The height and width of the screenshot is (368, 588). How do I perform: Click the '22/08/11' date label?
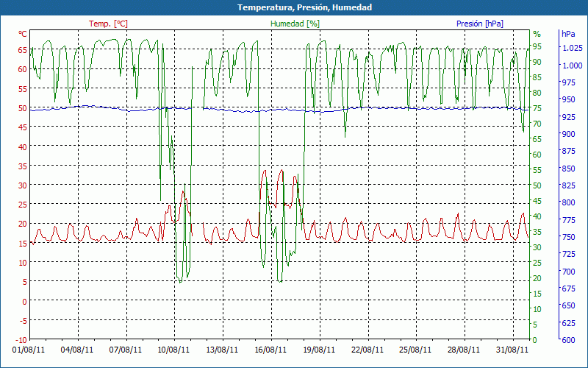tap(367, 350)
